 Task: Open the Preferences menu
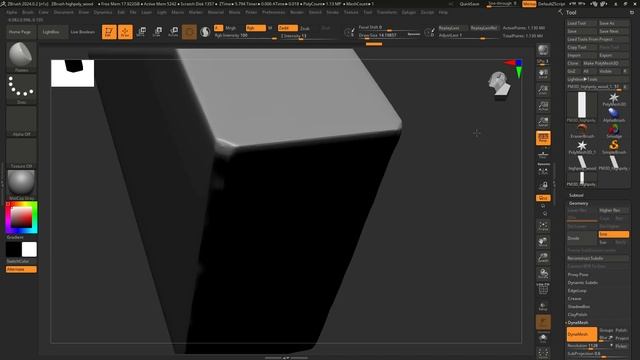click(273, 12)
